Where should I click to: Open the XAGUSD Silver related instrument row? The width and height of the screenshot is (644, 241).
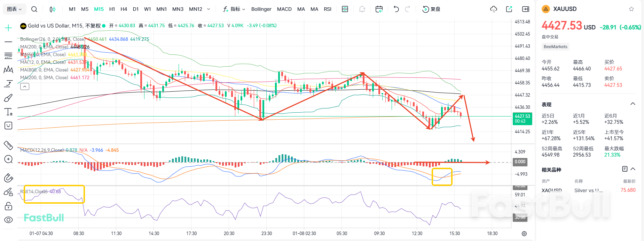(x=588, y=190)
